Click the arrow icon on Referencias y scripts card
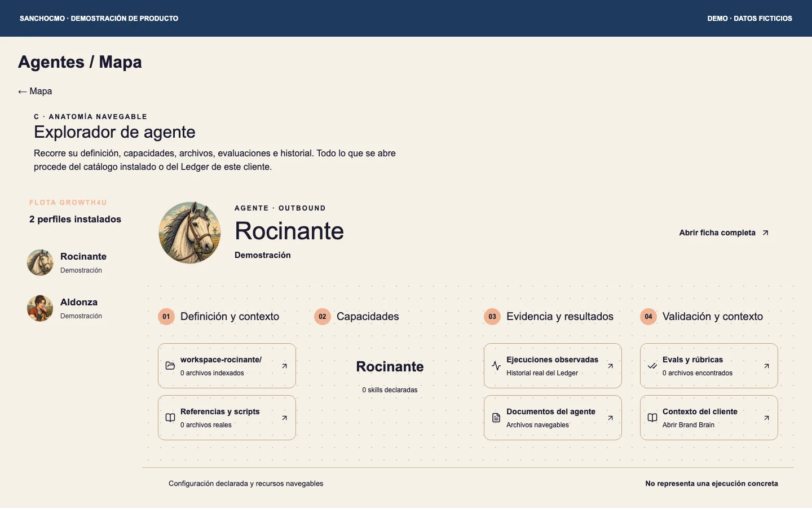Viewport: 812px width, 508px height. (x=285, y=418)
